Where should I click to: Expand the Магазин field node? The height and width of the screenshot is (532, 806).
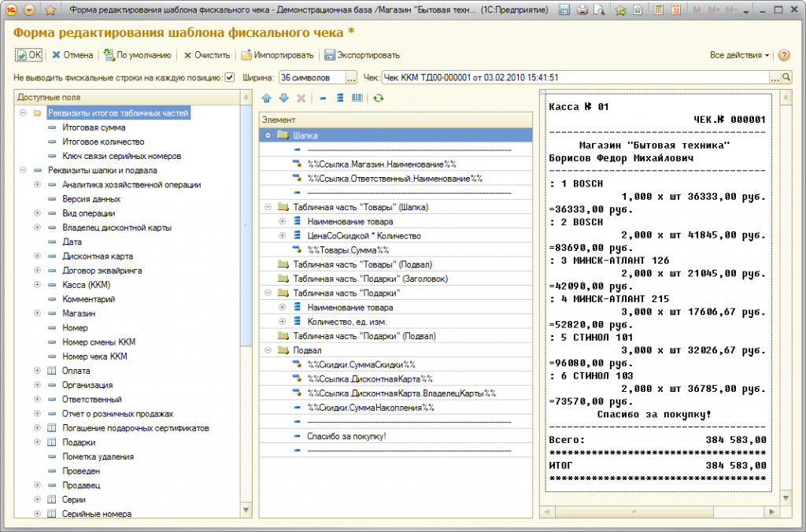[x=37, y=313]
